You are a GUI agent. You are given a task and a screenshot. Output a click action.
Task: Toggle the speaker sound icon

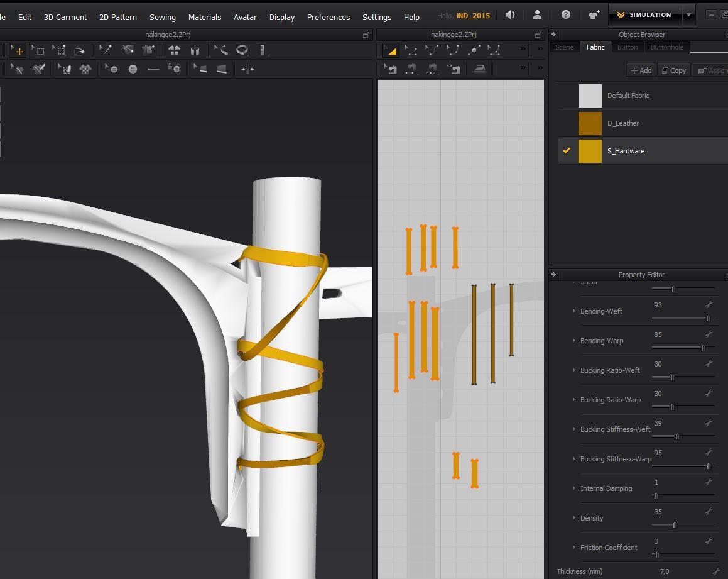510,15
